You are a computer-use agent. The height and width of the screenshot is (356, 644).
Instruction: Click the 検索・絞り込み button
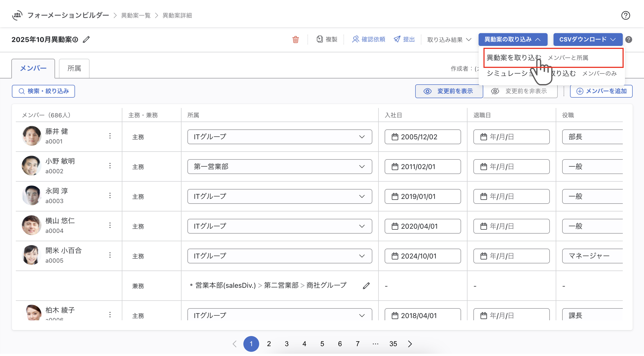pyautogui.click(x=43, y=91)
